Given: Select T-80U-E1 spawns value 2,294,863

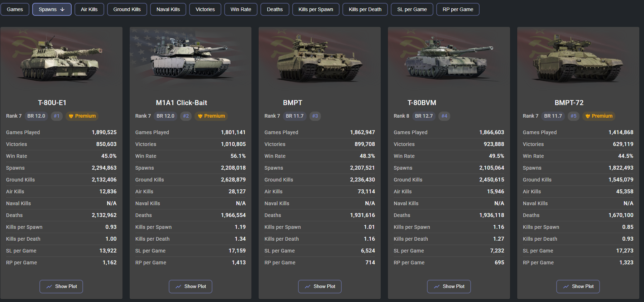Looking at the screenshot, I should [104, 168].
